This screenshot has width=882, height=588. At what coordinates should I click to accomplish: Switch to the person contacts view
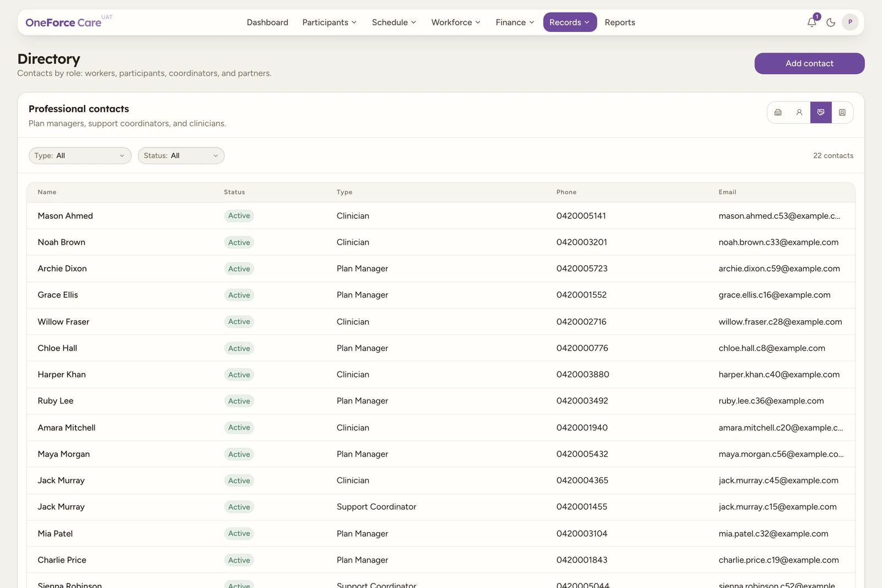(799, 112)
